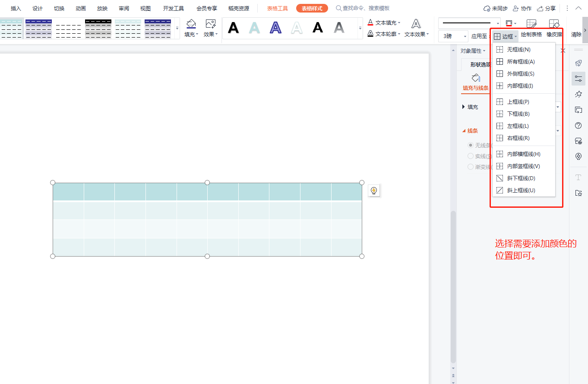This screenshot has height=384, width=588.
Task: Switch to the 动画 tab
Action: click(x=81, y=8)
